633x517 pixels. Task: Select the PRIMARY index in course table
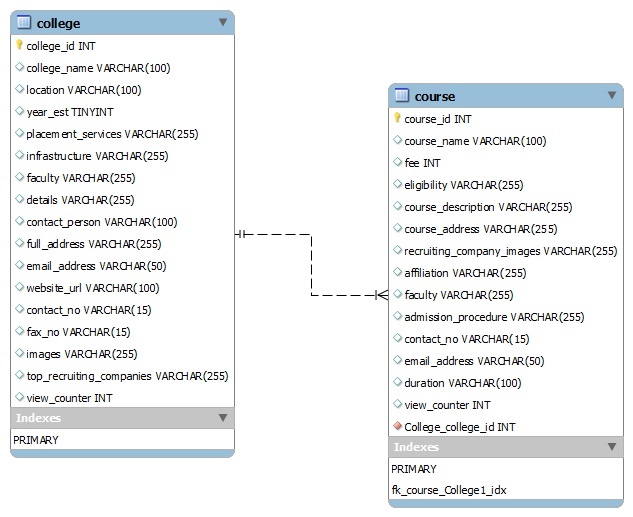tap(414, 469)
